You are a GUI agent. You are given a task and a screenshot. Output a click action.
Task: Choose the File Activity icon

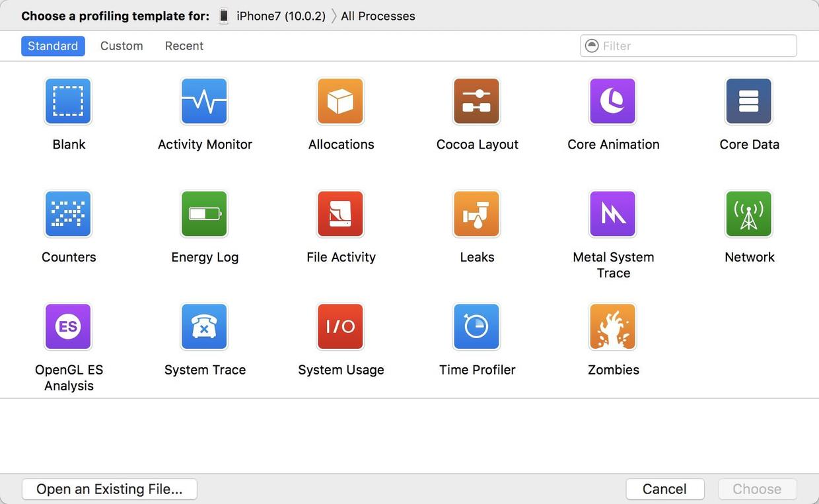click(x=340, y=214)
